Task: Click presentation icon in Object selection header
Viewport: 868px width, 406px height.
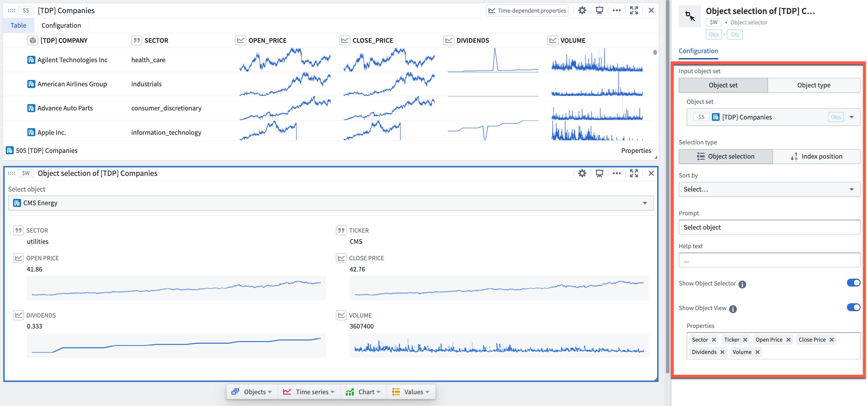Action: click(599, 173)
